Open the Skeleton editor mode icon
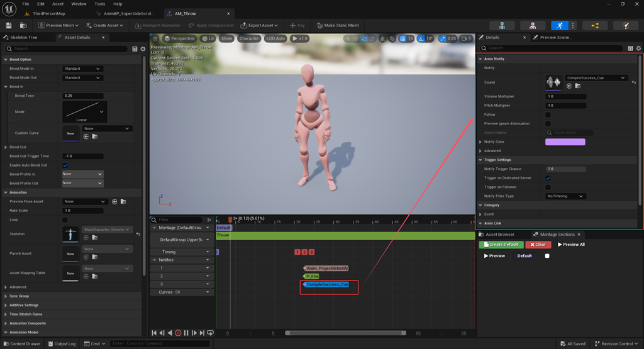644x349 pixels. coord(502,25)
